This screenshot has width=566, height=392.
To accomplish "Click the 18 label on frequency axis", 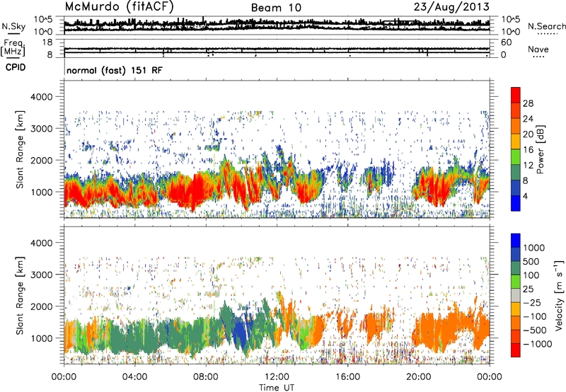I will pyautogui.click(x=47, y=42).
